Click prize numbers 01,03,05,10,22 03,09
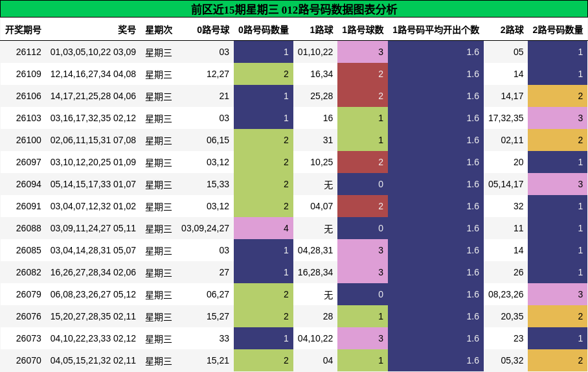Viewport: 588px width, 372px height. (93, 52)
